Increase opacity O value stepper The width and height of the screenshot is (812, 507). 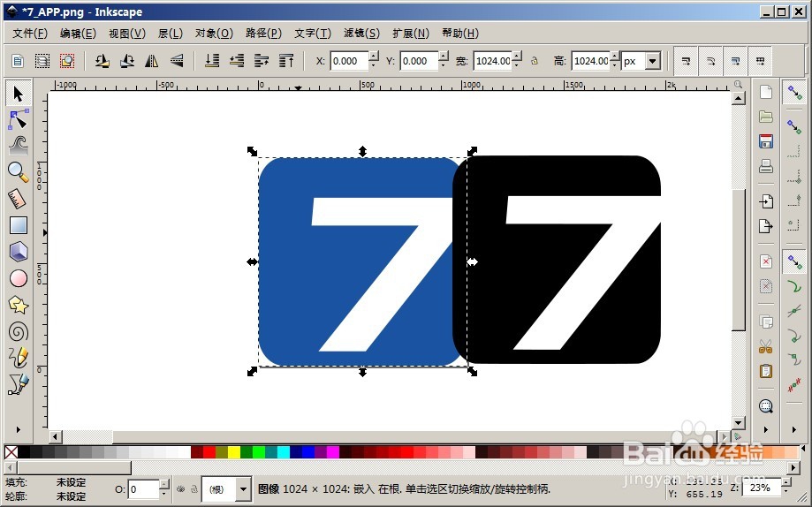coord(163,484)
